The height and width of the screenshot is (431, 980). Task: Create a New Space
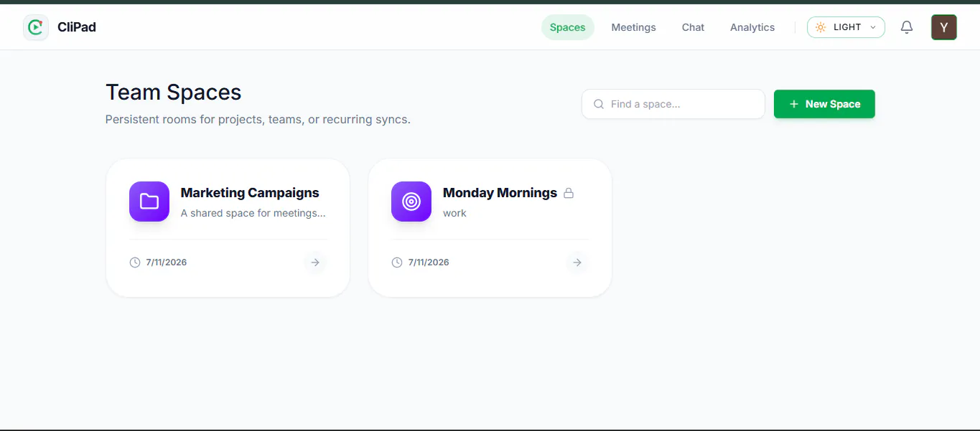(x=824, y=104)
